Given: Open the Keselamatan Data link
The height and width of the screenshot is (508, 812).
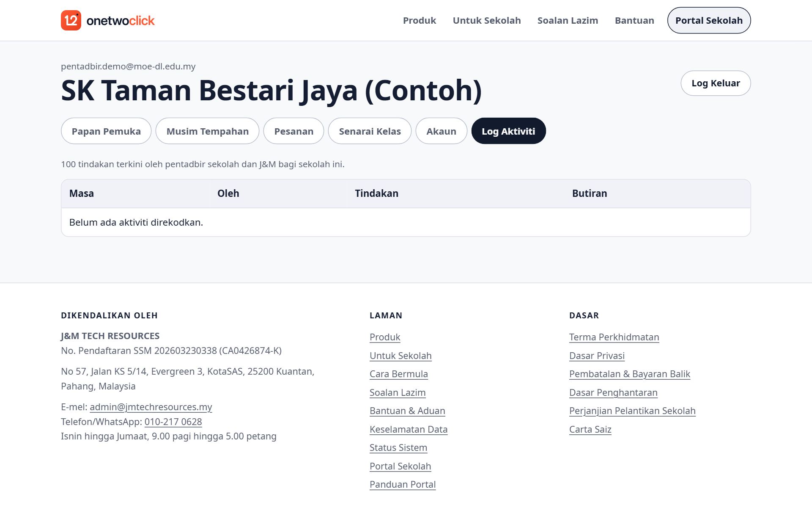Looking at the screenshot, I should point(409,429).
